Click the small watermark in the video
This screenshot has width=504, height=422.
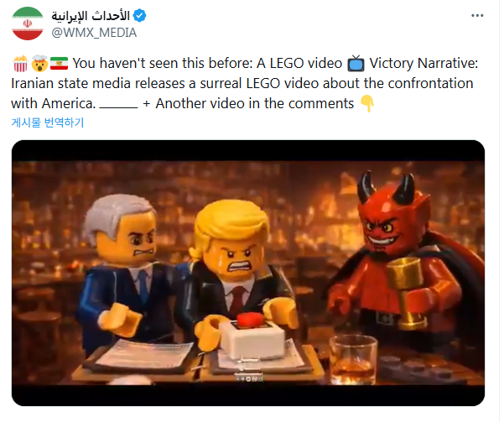248,378
